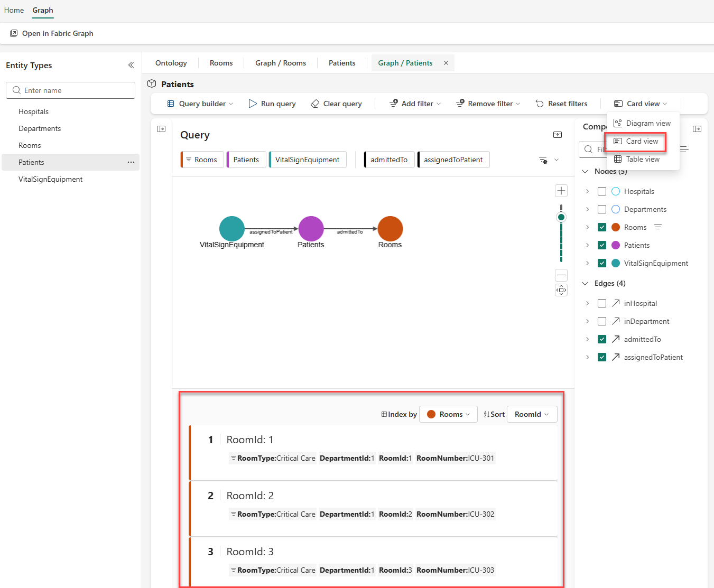Click the admittedTo query chip
Screen dimensions: 714x588
(390, 160)
